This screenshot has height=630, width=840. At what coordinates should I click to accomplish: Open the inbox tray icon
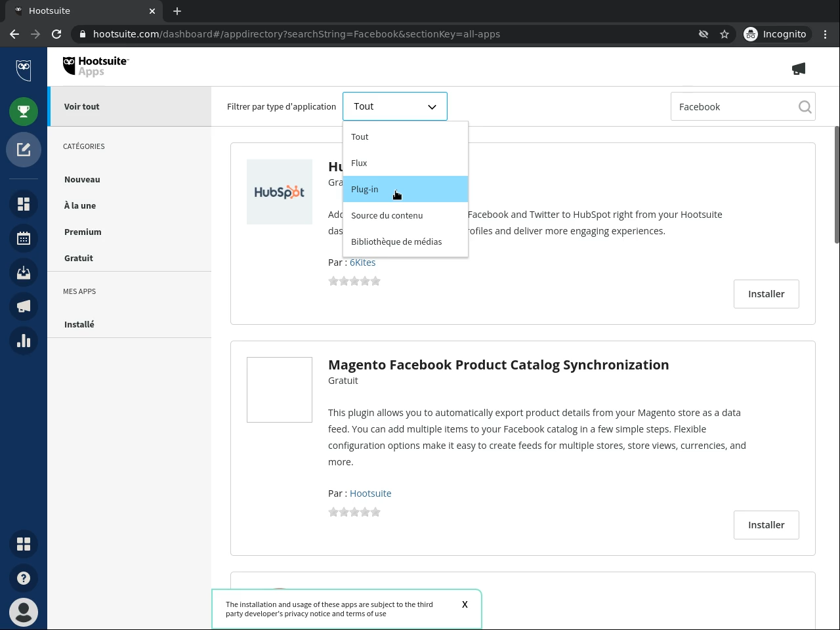[x=24, y=272]
